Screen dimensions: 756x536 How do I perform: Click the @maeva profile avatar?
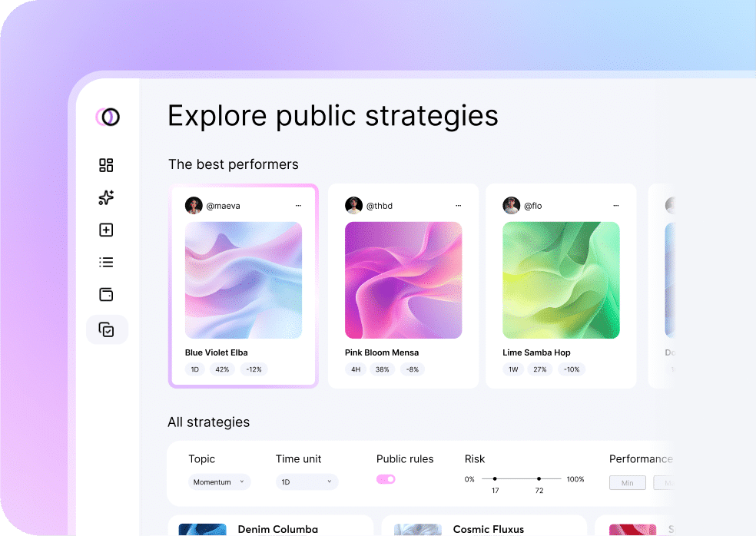[194, 206]
